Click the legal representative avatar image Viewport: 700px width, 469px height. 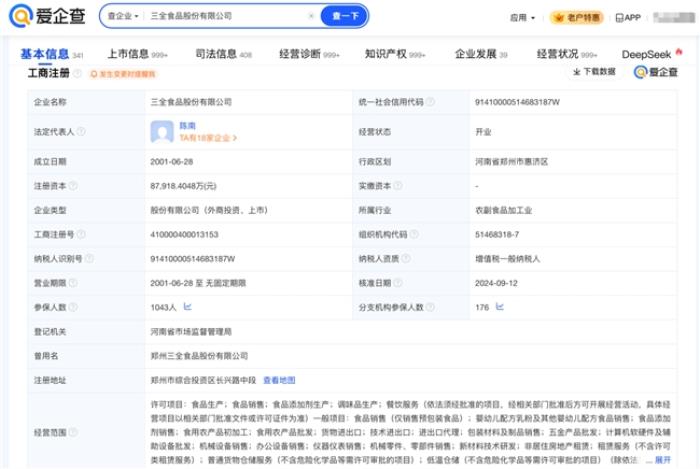pyautogui.click(x=162, y=132)
